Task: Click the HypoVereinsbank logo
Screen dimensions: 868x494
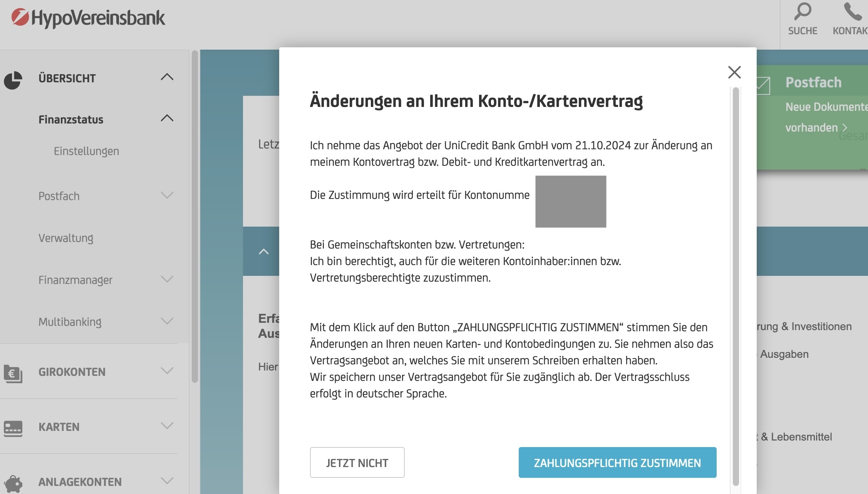Action: click(88, 18)
